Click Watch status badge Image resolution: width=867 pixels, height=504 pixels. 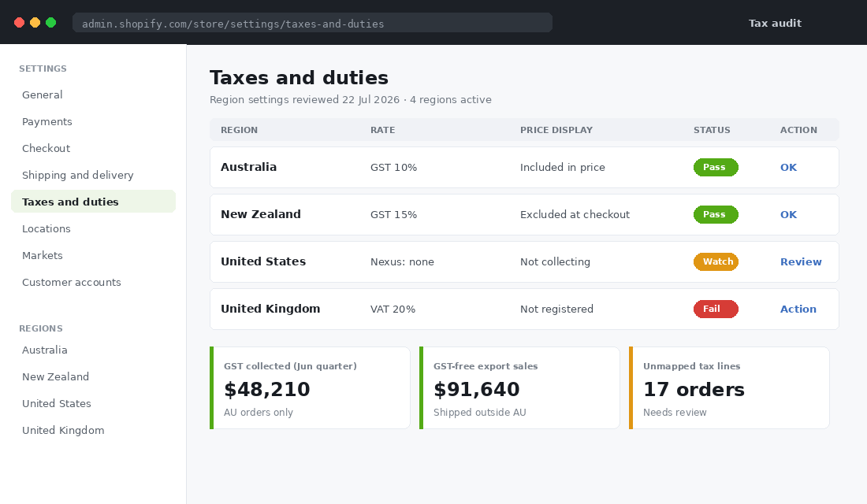pos(716,262)
